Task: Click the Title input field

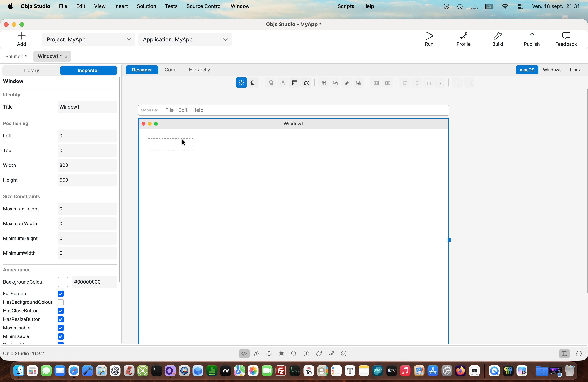Action: click(x=87, y=107)
